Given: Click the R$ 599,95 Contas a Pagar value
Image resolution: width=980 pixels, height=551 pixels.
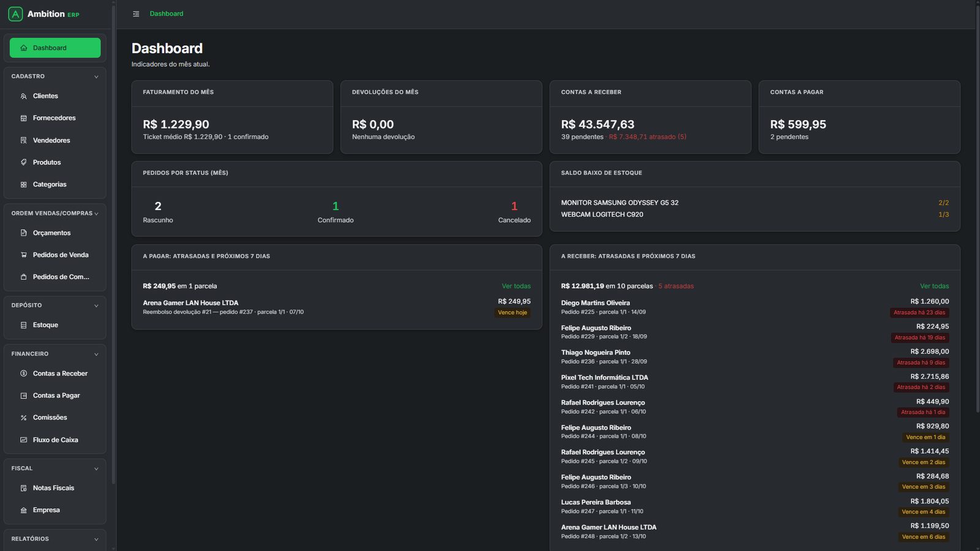Looking at the screenshot, I should click(x=798, y=124).
